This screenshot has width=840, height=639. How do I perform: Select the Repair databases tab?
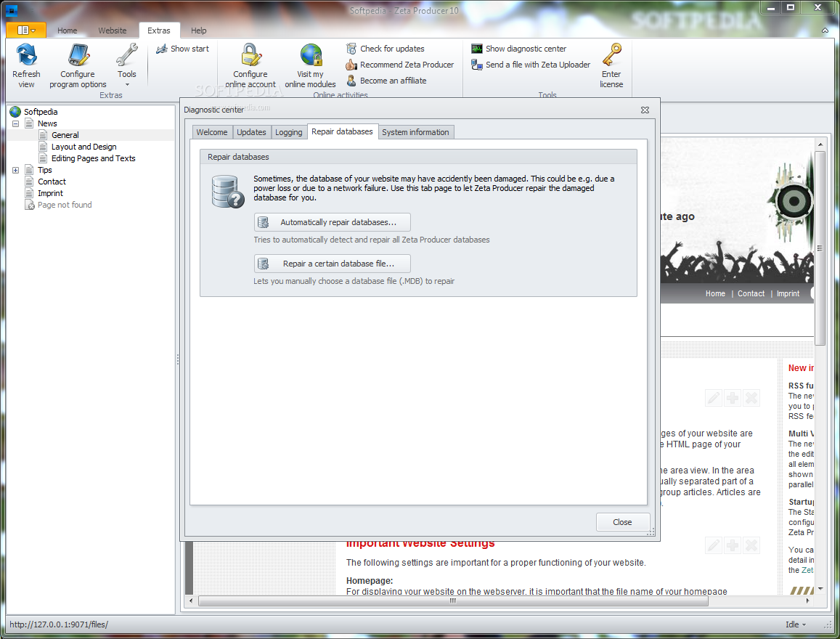[343, 131]
